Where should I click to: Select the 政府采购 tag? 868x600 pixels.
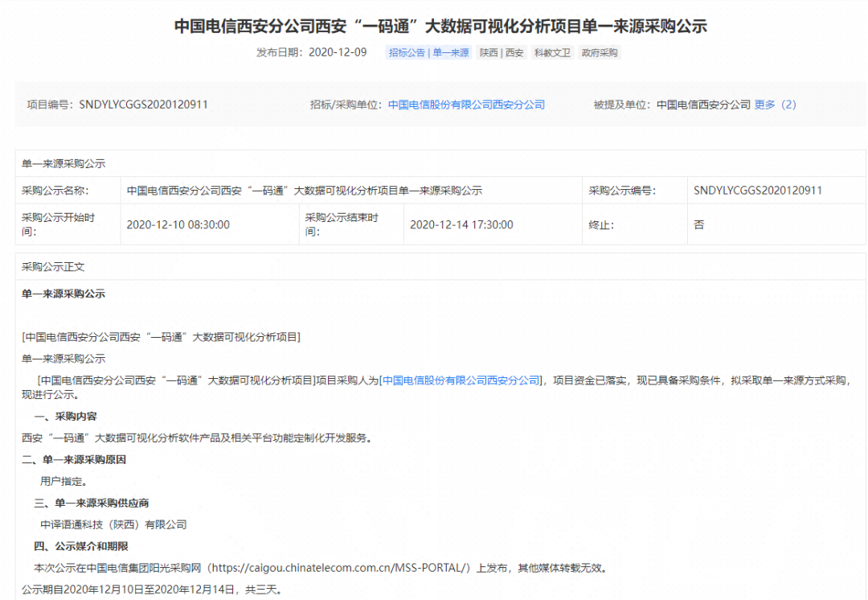pos(600,52)
